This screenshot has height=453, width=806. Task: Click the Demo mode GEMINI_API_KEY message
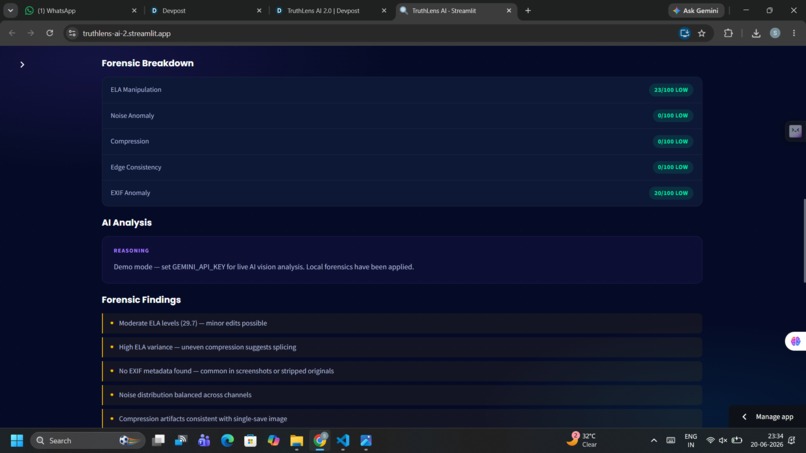(264, 267)
